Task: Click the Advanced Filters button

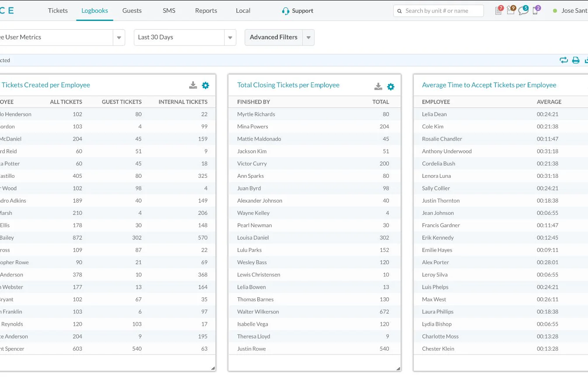Action: click(x=273, y=38)
